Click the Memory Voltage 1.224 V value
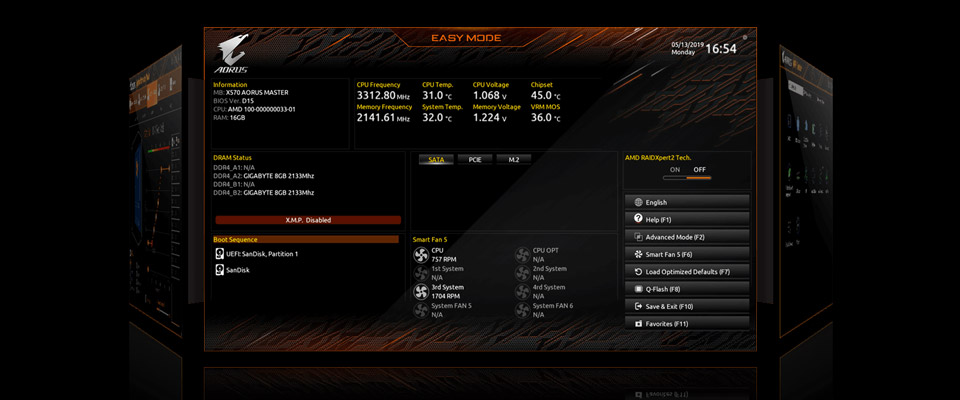The width and height of the screenshot is (960, 400). pyautogui.click(x=490, y=118)
